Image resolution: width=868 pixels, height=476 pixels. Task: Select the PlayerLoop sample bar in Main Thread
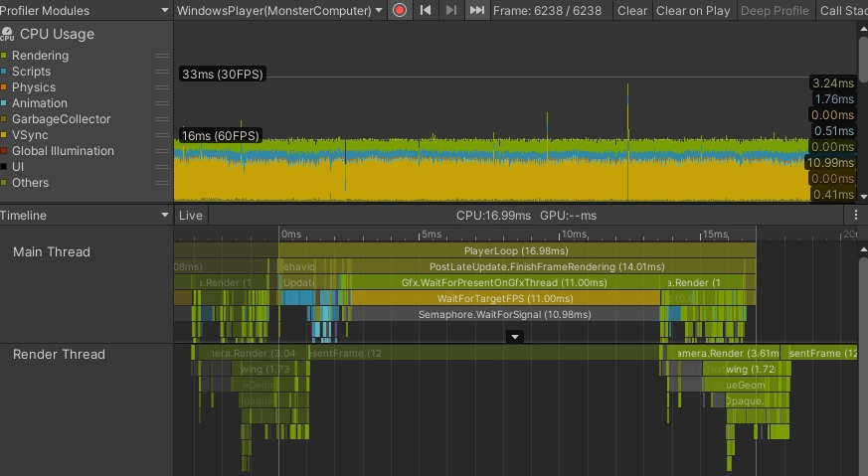(516, 251)
